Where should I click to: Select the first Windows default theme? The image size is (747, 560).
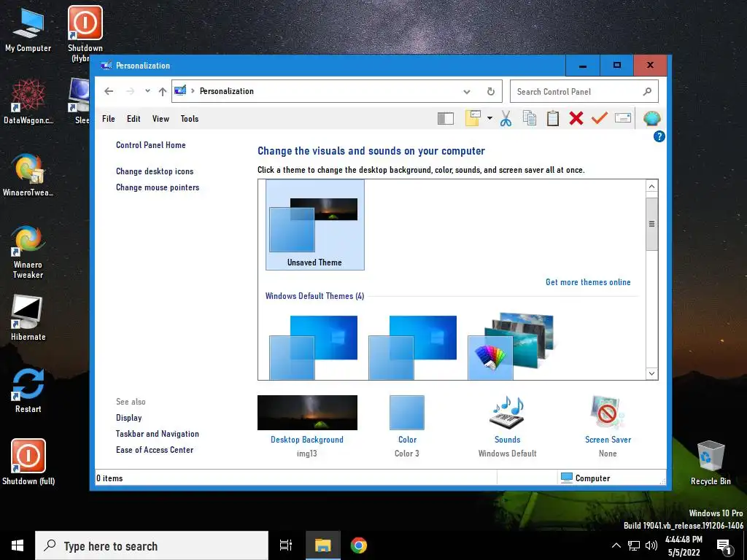pyautogui.click(x=314, y=346)
